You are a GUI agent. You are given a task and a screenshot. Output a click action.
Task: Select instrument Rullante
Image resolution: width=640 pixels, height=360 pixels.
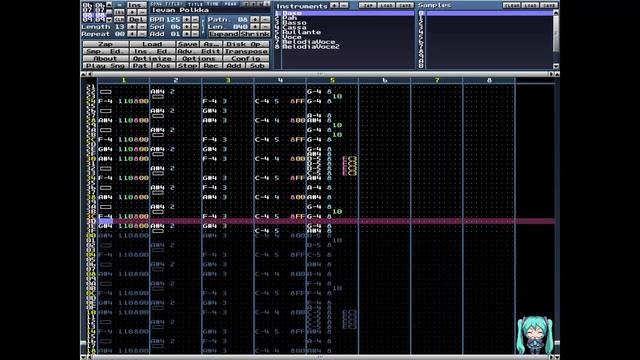click(348, 32)
